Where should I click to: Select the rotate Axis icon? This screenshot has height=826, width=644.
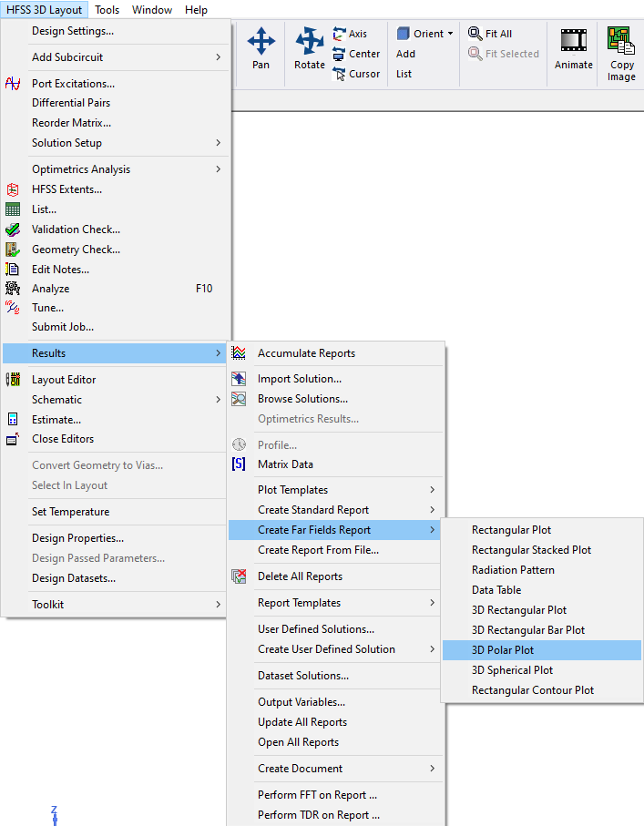point(340,34)
